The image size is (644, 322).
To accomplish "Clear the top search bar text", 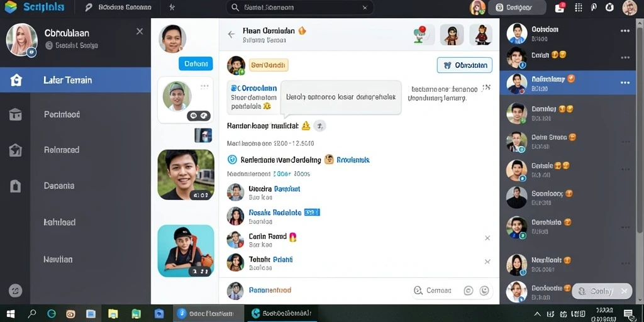I will click(x=365, y=8).
